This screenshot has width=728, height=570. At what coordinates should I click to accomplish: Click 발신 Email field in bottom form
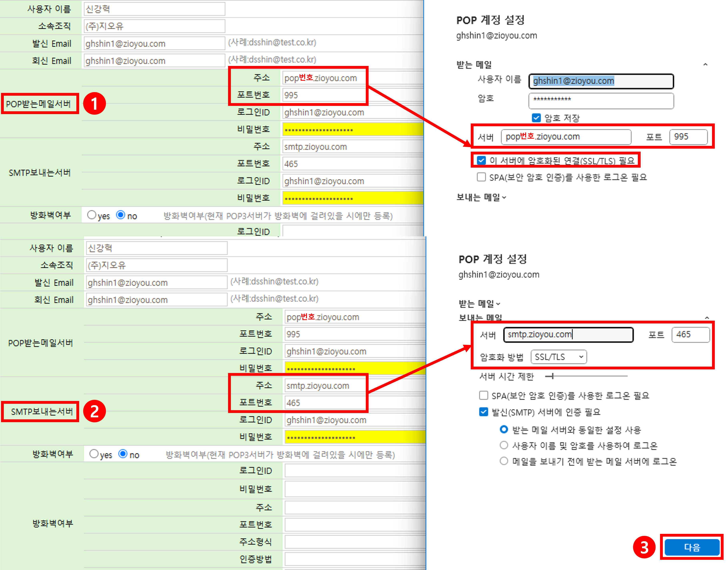click(x=157, y=283)
